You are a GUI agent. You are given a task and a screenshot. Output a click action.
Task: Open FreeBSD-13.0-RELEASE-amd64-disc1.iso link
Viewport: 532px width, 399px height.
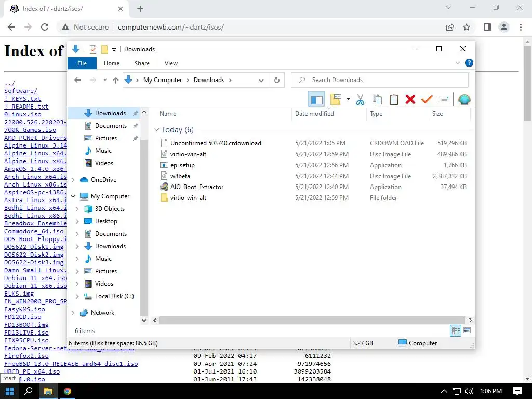click(71, 364)
